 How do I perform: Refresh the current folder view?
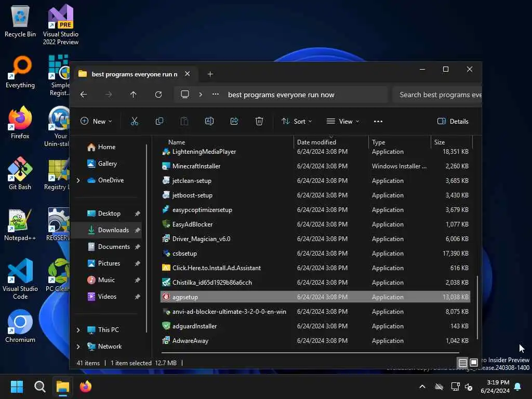click(x=158, y=95)
